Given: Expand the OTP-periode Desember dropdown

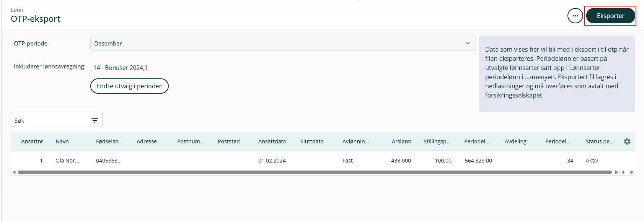Looking at the screenshot, I should (x=283, y=43).
